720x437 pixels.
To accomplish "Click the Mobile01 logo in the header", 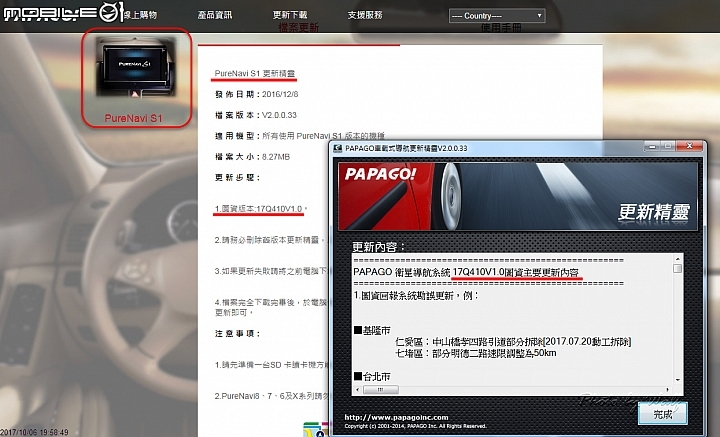I will click(x=63, y=12).
